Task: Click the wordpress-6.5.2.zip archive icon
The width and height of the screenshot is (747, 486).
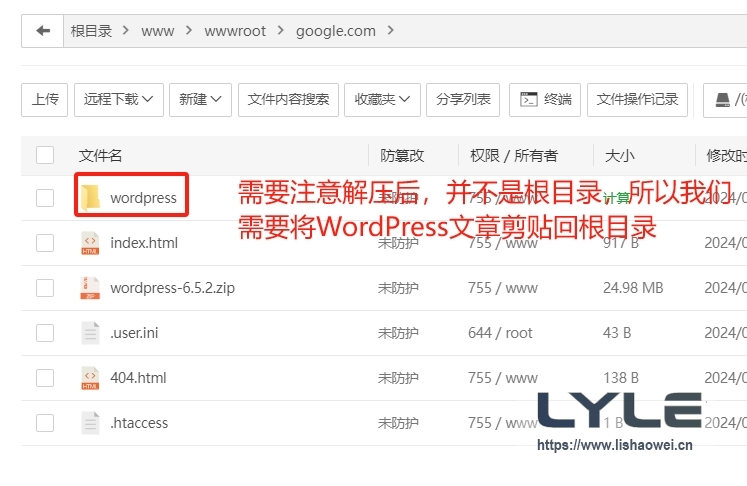Action: point(90,288)
